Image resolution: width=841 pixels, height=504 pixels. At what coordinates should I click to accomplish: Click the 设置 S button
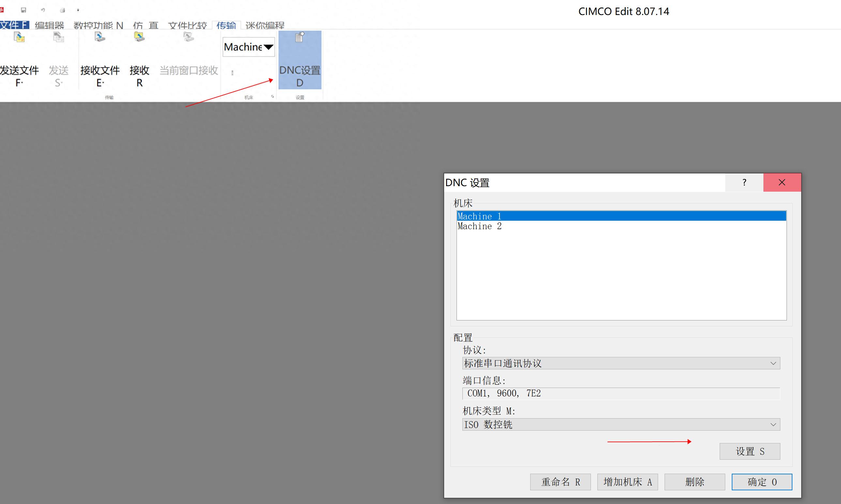pos(750,452)
